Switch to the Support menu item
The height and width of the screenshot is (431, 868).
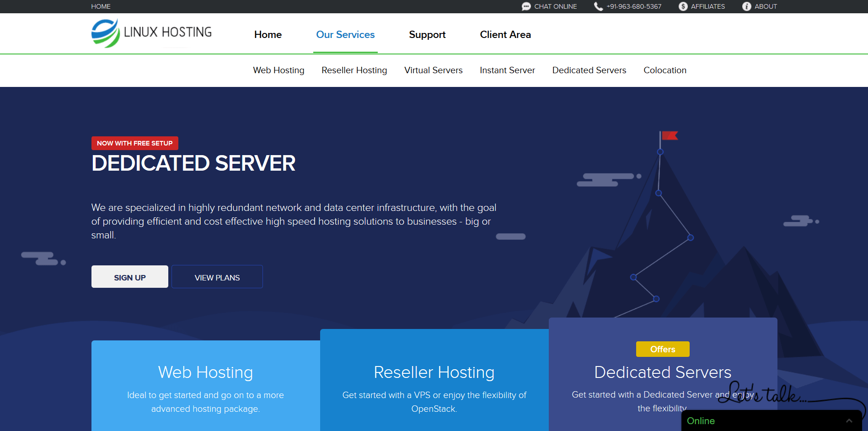[427, 34]
